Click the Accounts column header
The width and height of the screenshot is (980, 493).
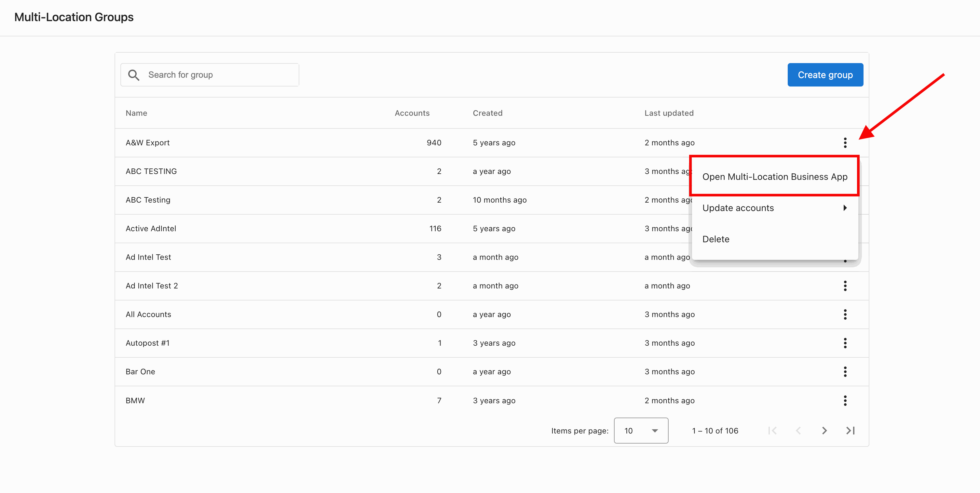tap(412, 113)
